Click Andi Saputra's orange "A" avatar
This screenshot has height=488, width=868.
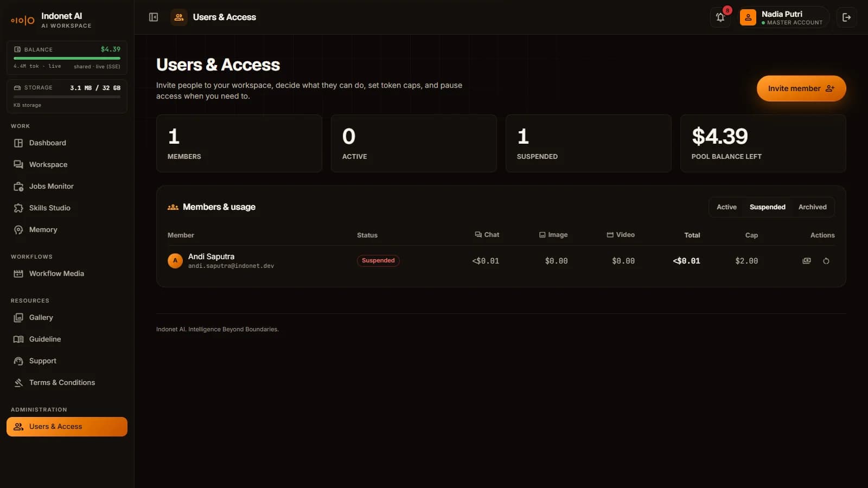175,261
